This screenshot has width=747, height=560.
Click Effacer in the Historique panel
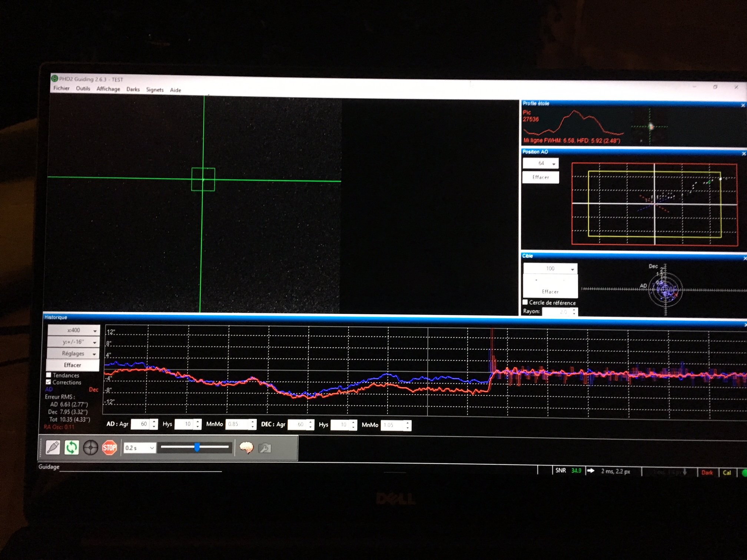[x=73, y=365]
